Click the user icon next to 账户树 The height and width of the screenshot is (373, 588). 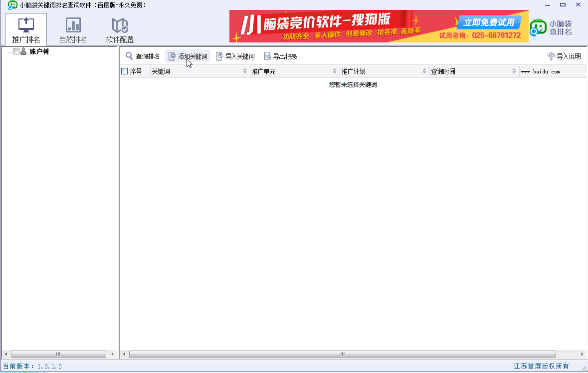(23, 51)
